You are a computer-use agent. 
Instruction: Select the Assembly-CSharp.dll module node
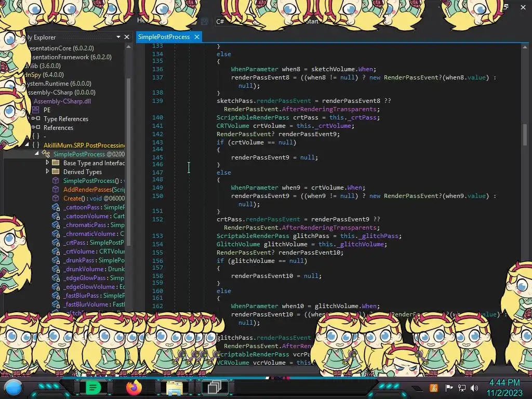coord(62,101)
